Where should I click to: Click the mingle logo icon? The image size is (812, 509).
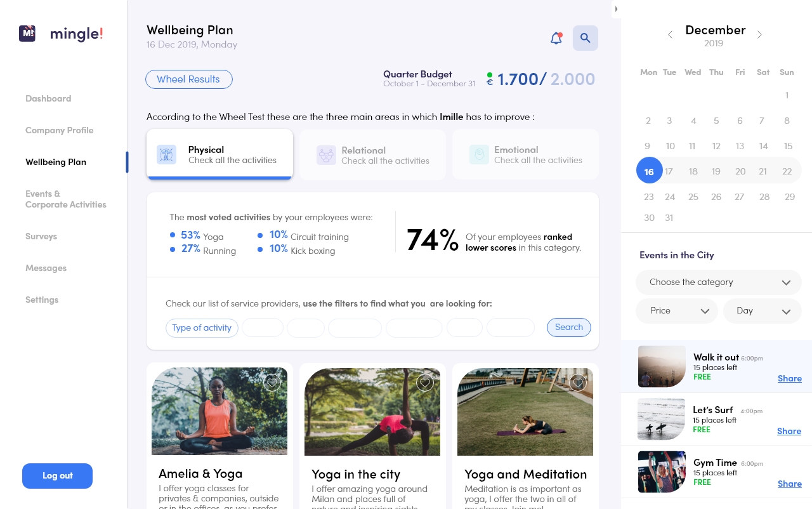27,34
